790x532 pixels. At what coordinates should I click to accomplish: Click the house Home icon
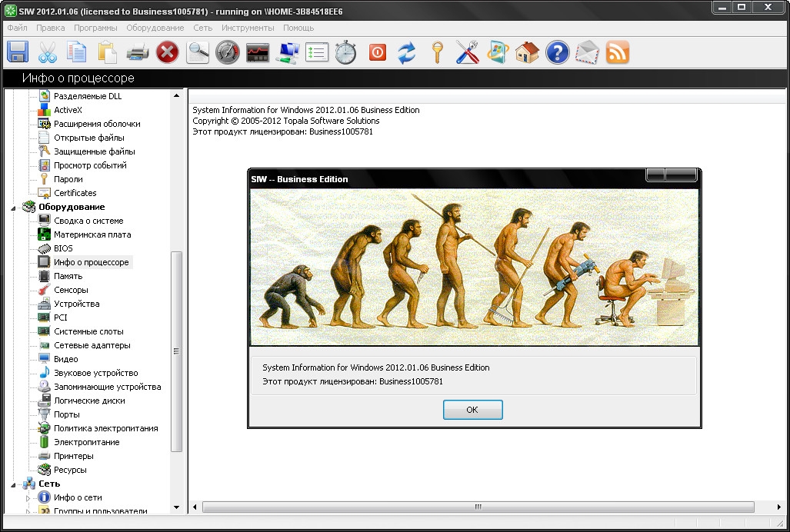(527, 52)
